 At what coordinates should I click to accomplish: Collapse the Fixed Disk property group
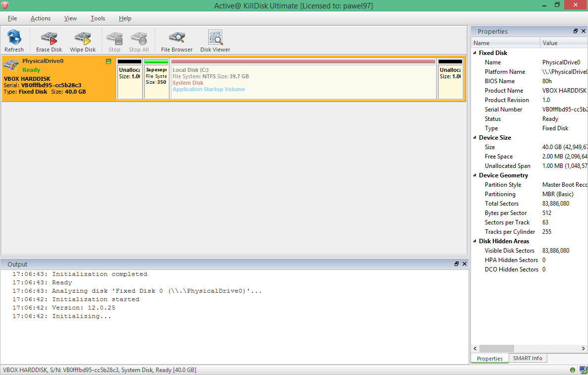pyautogui.click(x=475, y=53)
